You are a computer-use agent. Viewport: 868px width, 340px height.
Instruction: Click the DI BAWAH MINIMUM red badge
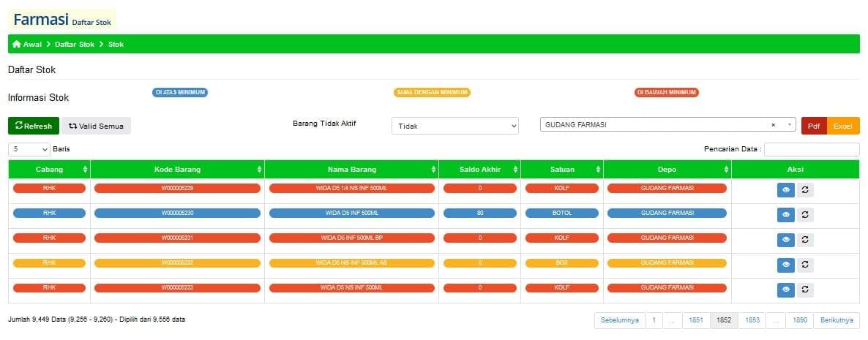666,93
